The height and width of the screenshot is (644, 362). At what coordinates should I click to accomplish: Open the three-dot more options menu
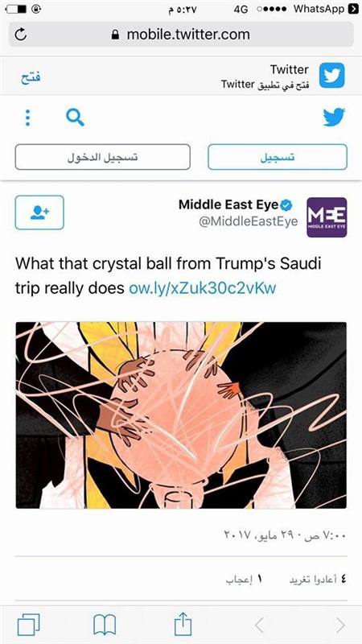[27, 118]
